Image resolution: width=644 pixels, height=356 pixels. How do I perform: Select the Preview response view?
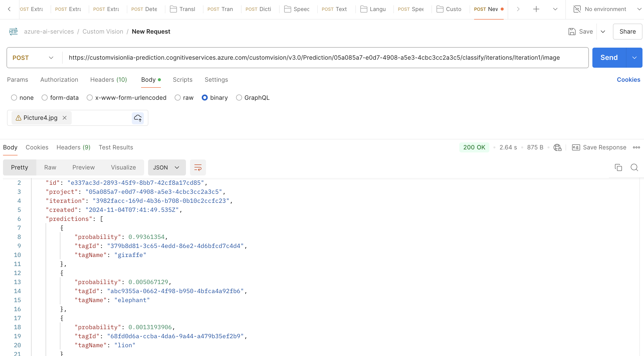point(83,167)
